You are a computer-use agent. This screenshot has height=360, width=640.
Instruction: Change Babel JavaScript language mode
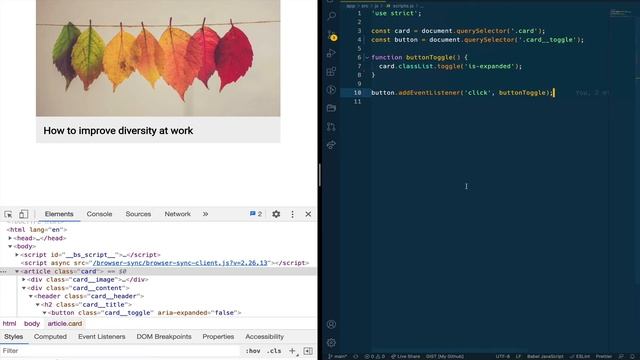coord(545,356)
